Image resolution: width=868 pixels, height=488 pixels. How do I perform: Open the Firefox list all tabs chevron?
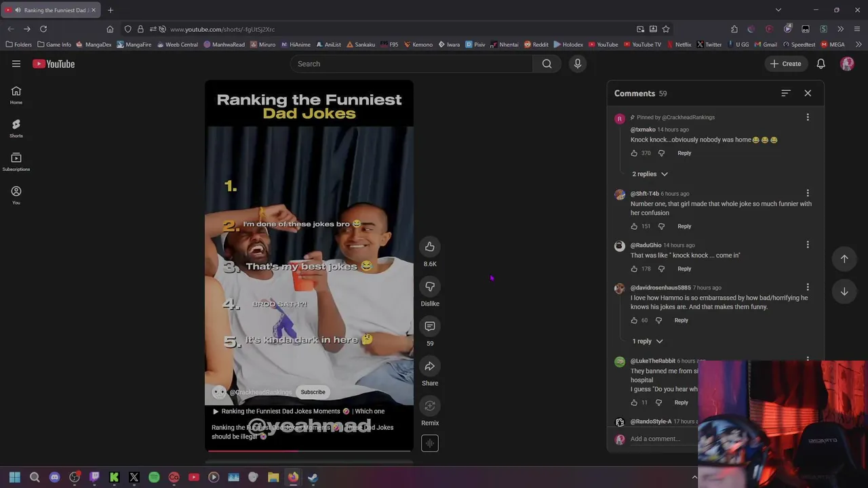point(778,10)
